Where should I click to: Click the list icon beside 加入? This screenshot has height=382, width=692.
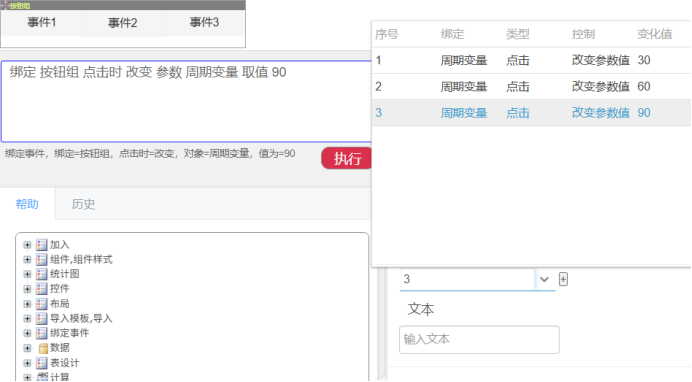pyautogui.click(x=41, y=245)
